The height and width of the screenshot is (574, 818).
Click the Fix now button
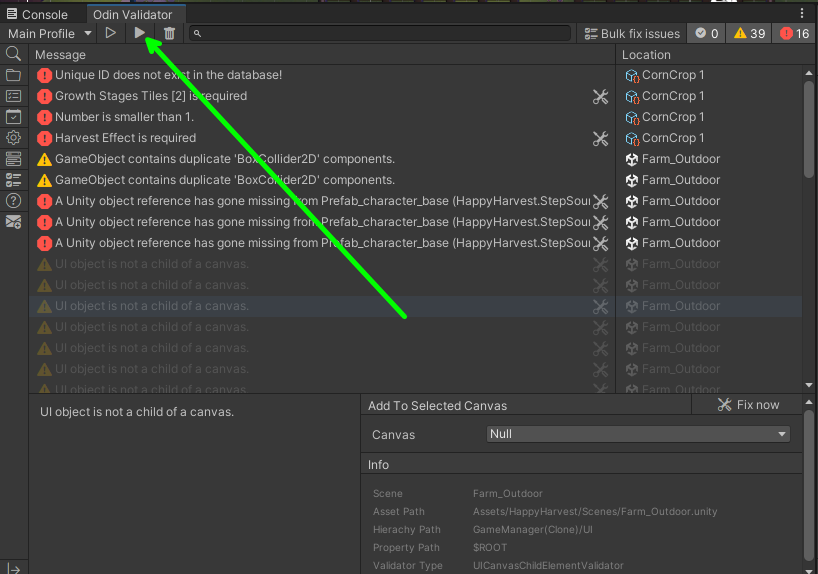pyautogui.click(x=748, y=405)
